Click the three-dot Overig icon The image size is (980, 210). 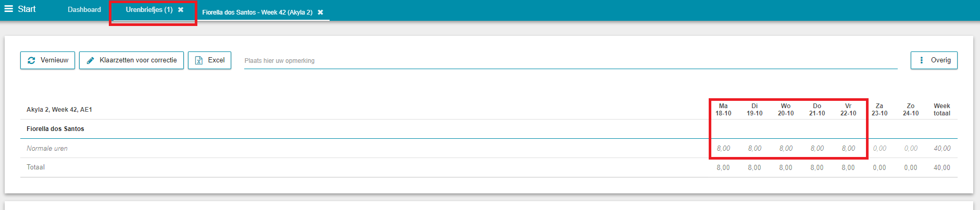tap(922, 60)
